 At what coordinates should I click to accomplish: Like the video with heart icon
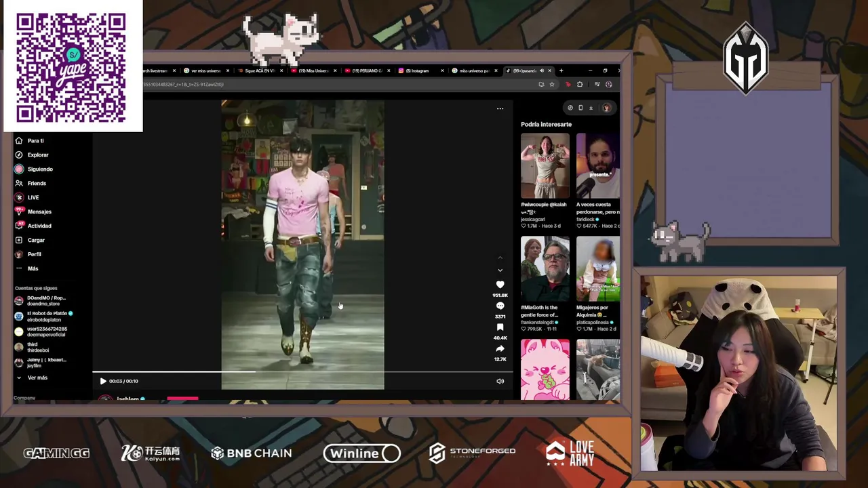click(500, 285)
